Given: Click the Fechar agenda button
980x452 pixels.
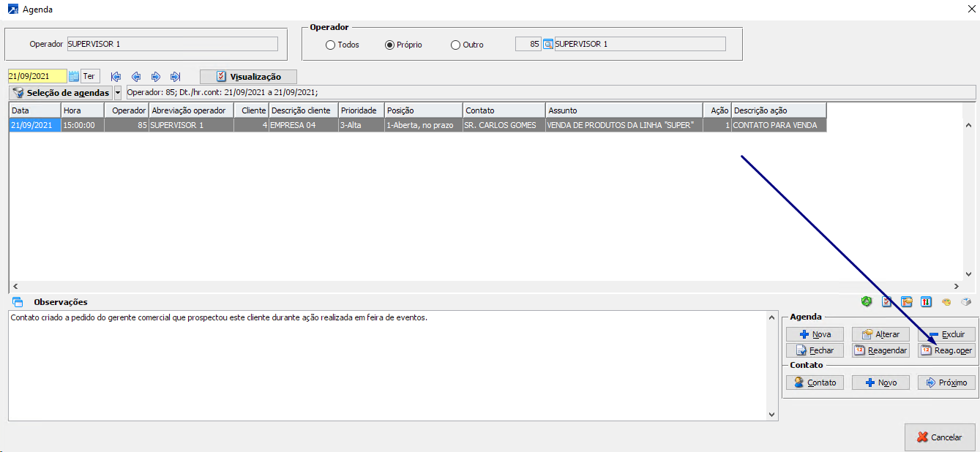Looking at the screenshot, I should [815, 350].
